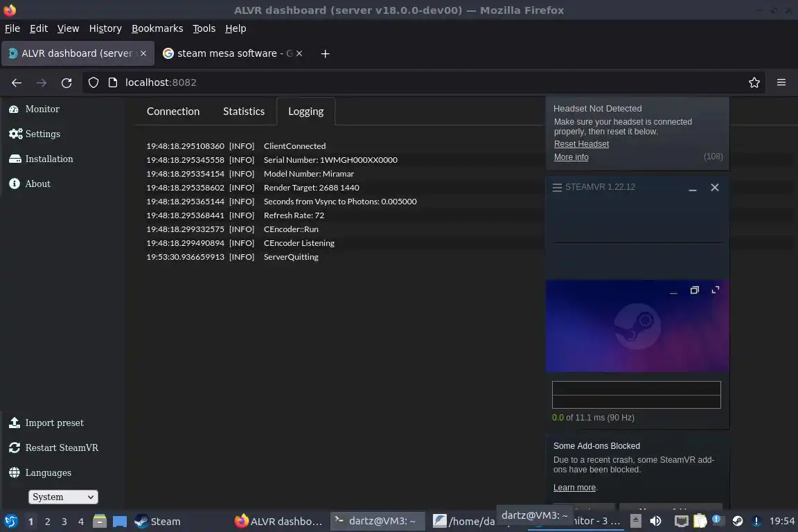Click the ServerQuitting log entry
The height and width of the screenshot is (532, 798).
[291, 257]
